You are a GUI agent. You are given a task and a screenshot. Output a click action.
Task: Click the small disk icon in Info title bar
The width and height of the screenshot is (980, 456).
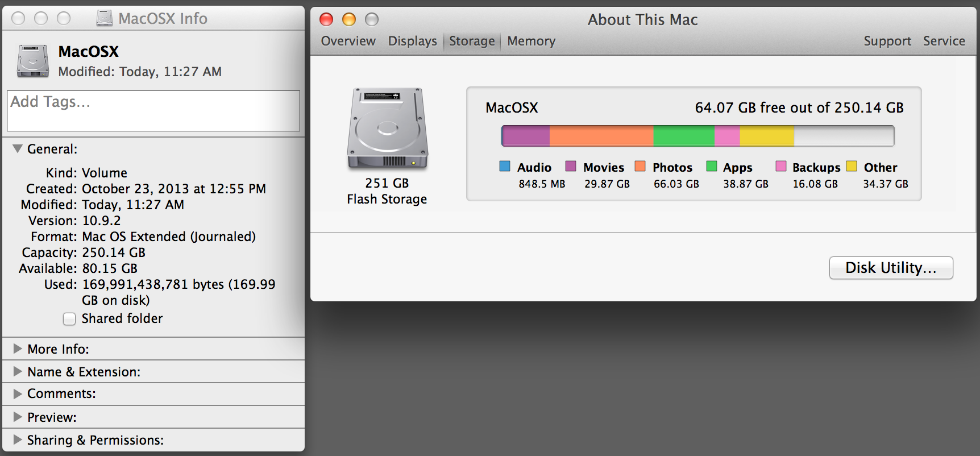[104, 19]
